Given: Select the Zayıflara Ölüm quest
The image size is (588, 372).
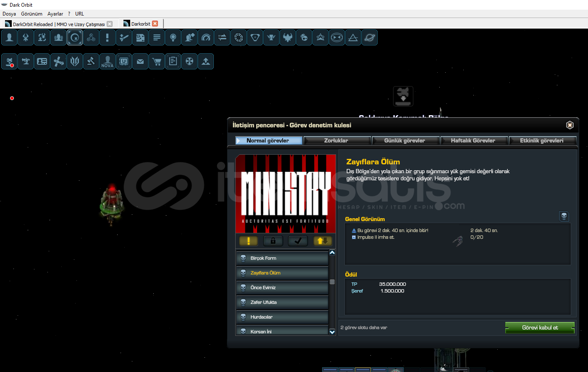Looking at the screenshot, I should [282, 273].
